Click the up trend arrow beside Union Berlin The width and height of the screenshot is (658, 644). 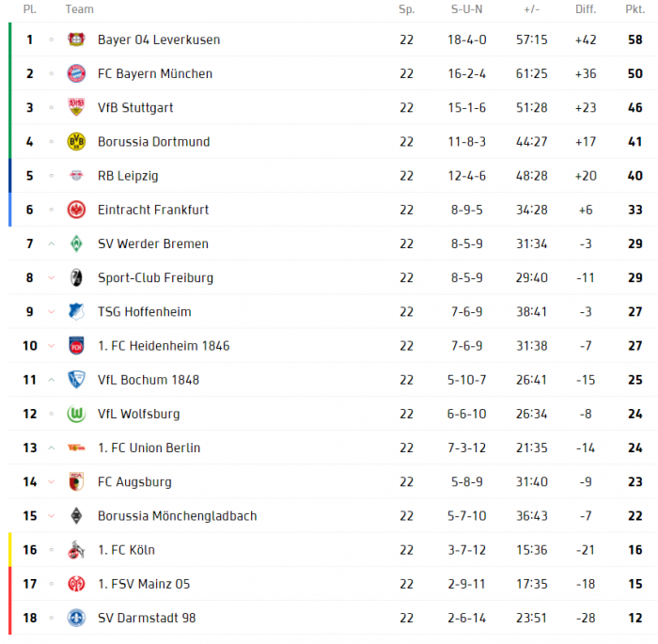[51, 448]
